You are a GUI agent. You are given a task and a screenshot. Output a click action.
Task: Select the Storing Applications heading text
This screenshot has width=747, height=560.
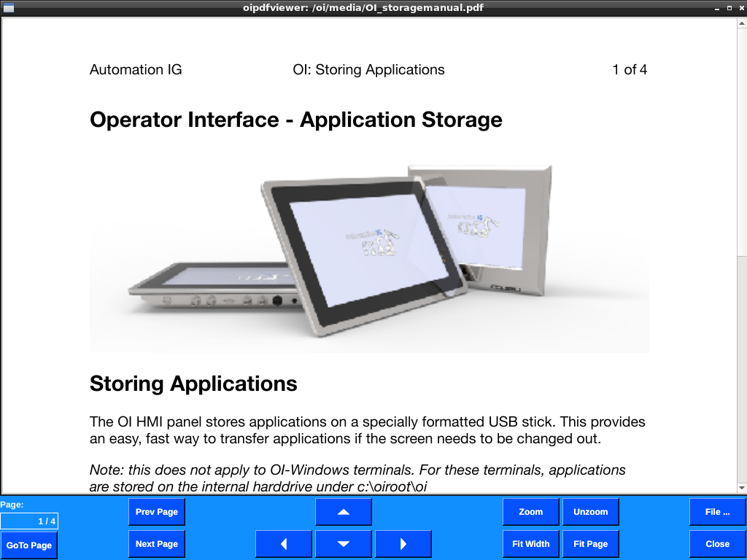click(193, 384)
